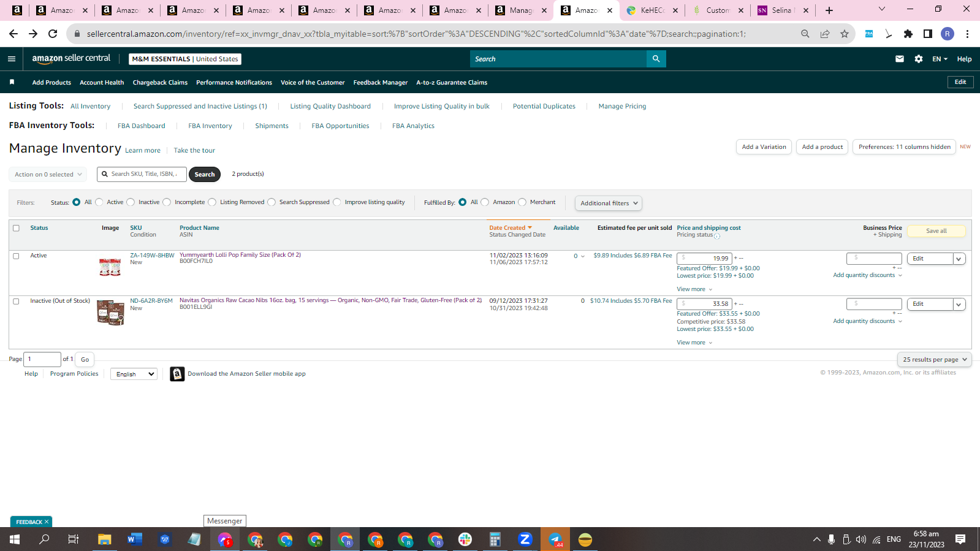
Task: Reload the page with browser refresh icon
Action: (x=53, y=34)
